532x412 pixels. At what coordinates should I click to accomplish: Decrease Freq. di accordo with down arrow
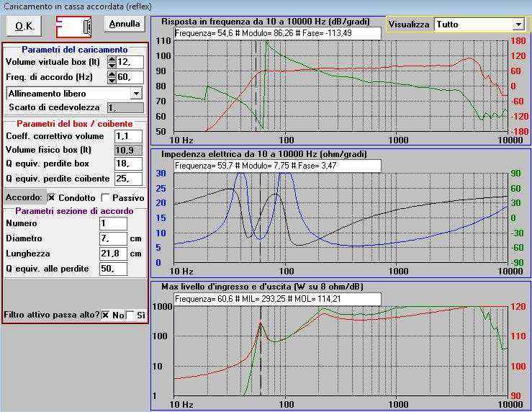tap(112, 80)
